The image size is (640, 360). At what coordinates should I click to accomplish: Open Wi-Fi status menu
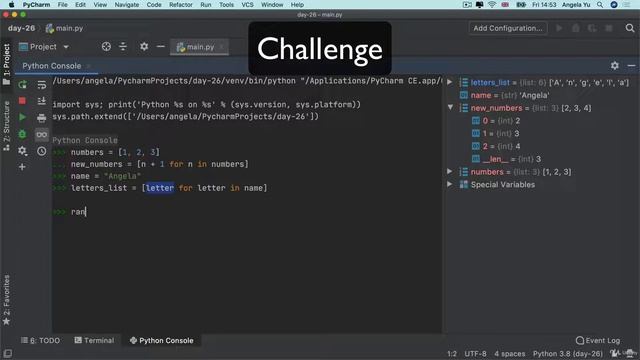492,5
